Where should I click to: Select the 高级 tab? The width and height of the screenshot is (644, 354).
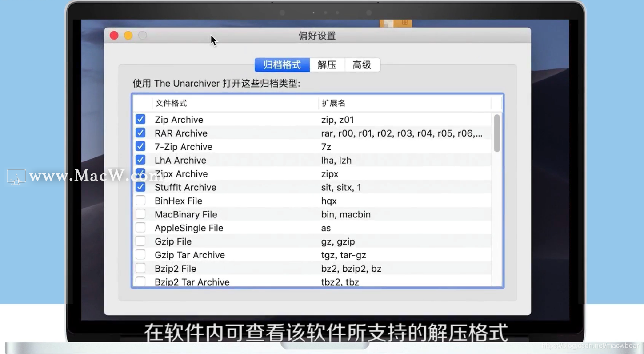click(x=362, y=65)
